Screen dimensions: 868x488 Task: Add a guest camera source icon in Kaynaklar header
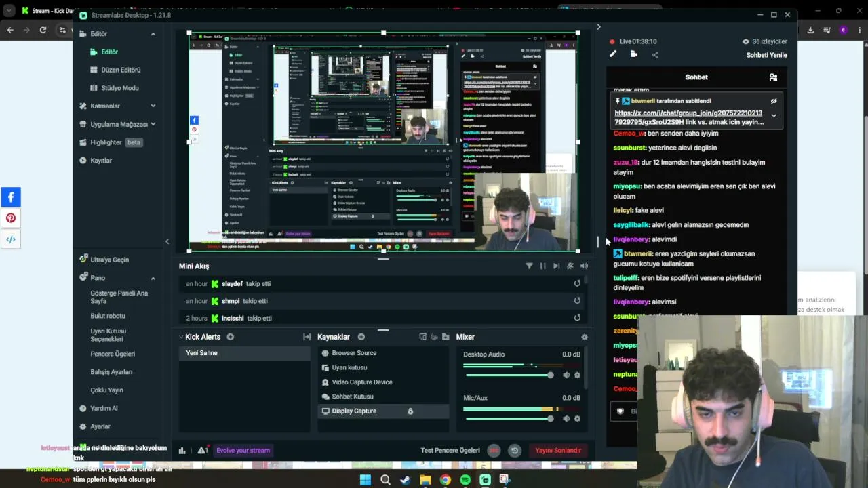click(x=434, y=337)
